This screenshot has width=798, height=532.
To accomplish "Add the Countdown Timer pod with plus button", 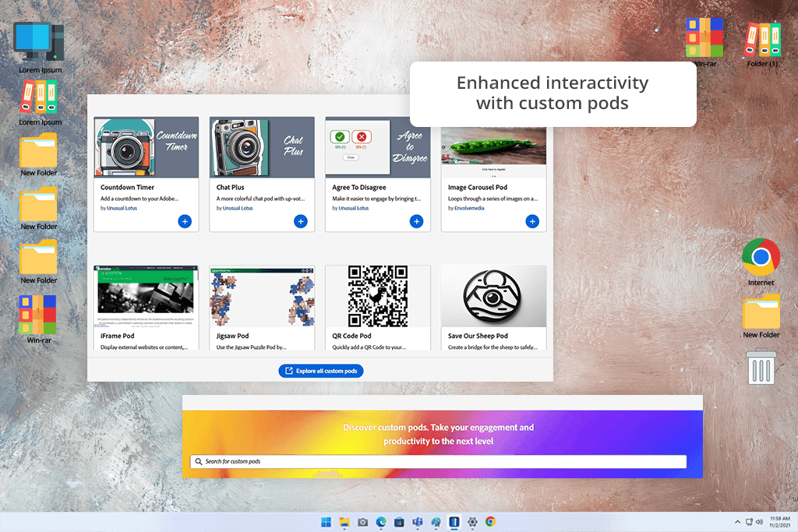I will pyautogui.click(x=185, y=221).
